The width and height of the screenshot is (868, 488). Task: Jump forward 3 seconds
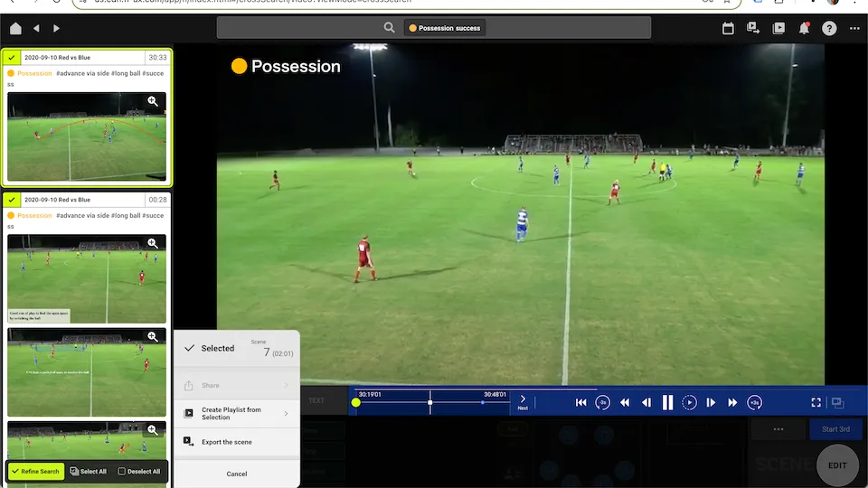754,403
